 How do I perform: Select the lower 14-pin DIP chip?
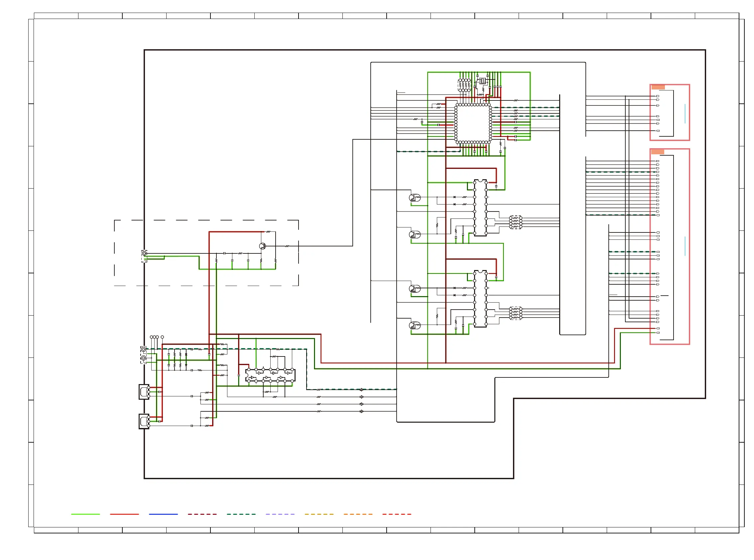(x=480, y=299)
